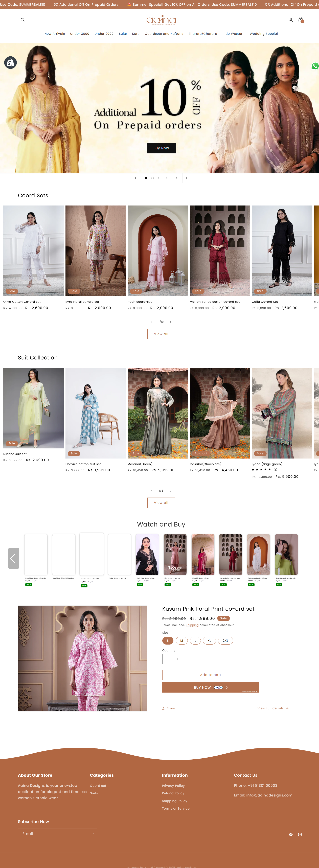Open Instagram icon in footer
The image size is (319, 868).
300,834
